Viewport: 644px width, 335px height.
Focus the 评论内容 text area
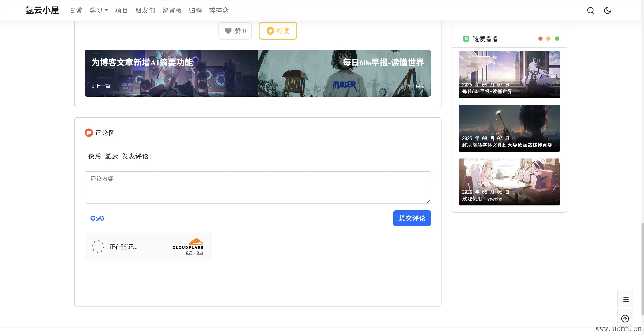257,187
